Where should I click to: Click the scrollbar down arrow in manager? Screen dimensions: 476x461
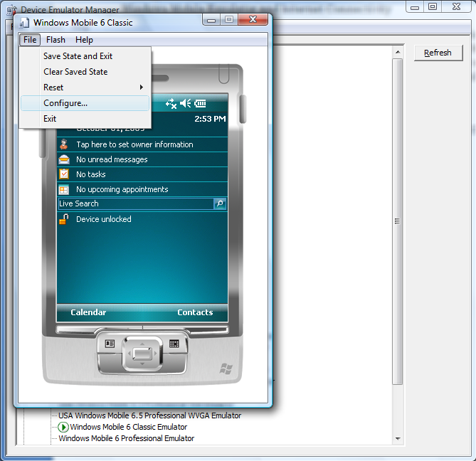click(x=398, y=438)
